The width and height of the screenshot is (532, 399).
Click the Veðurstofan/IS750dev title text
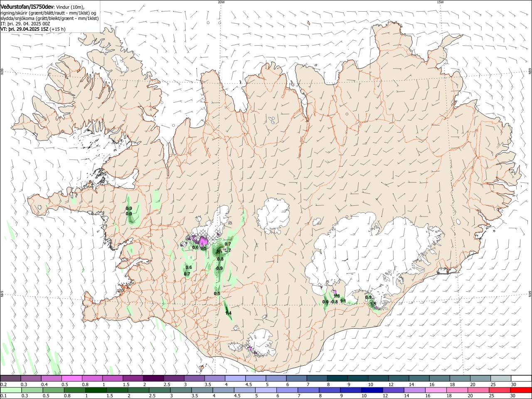coord(27,7)
